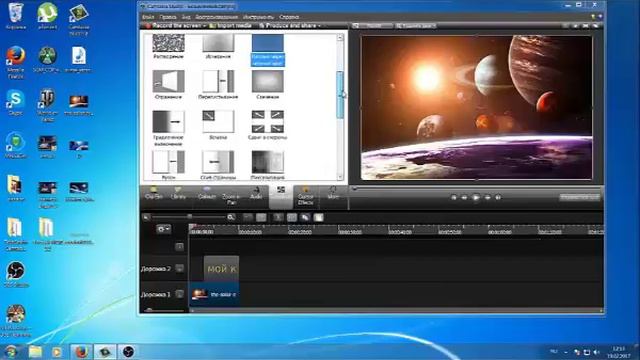Open the Инструменты menu
The image size is (640, 360).
tap(258, 17)
